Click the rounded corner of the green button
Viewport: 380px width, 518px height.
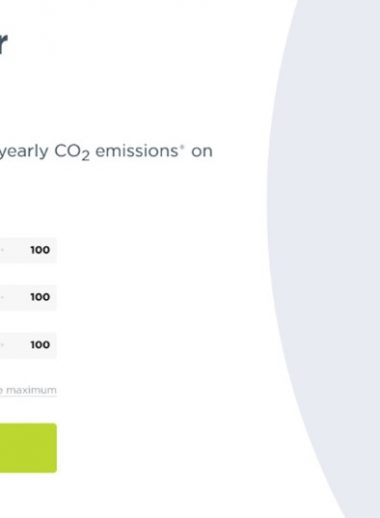(54, 426)
